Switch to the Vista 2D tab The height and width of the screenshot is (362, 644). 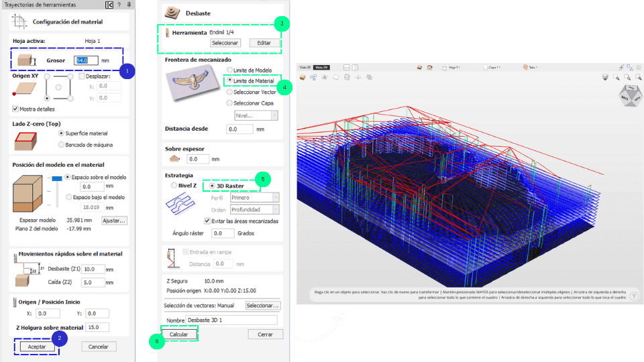(305, 68)
